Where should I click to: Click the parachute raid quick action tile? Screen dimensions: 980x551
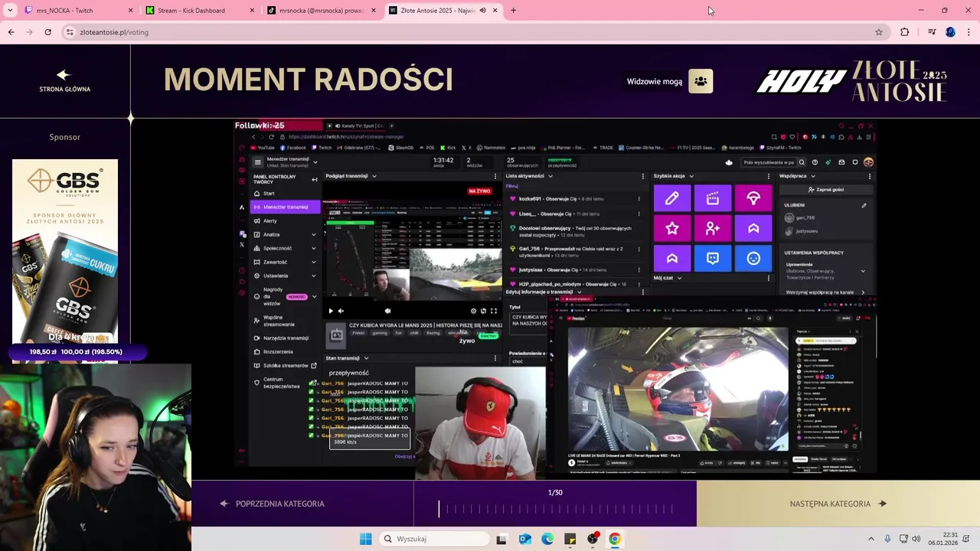pyautogui.click(x=753, y=198)
